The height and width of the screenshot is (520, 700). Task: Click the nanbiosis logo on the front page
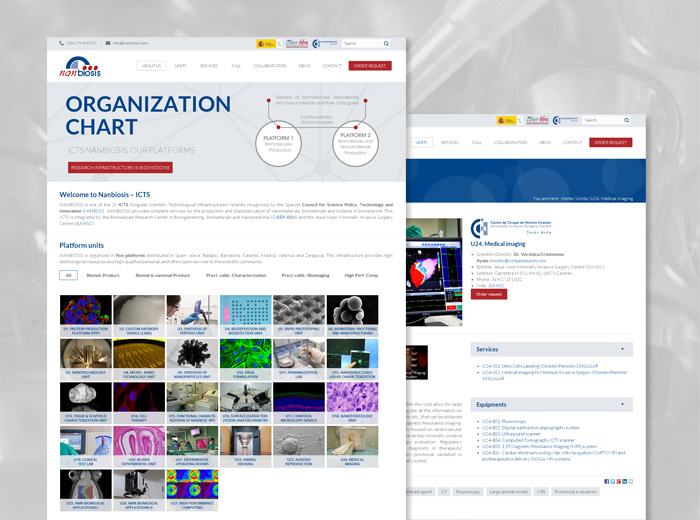click(x=80, y=67)
